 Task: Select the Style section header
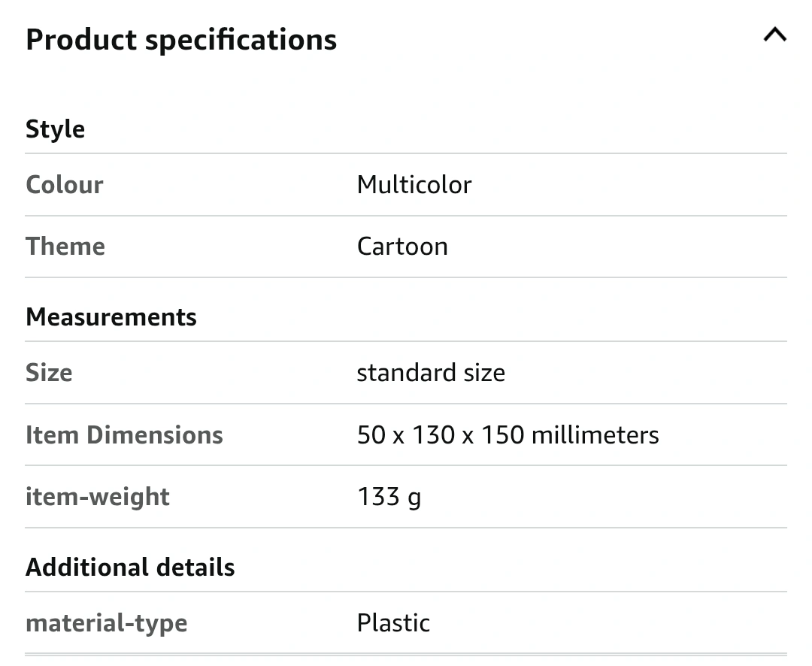(56, 129)
